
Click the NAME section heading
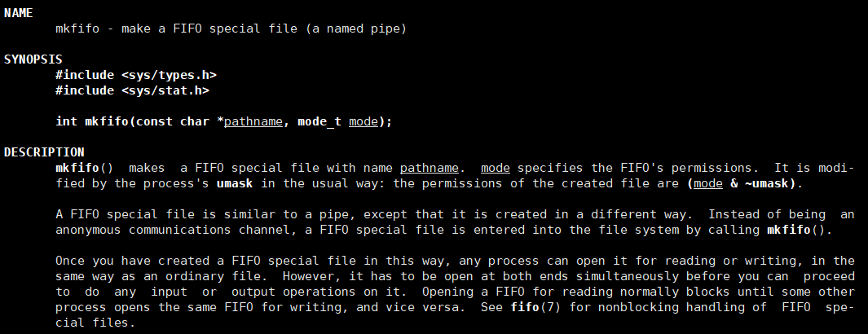coord(18,13)
